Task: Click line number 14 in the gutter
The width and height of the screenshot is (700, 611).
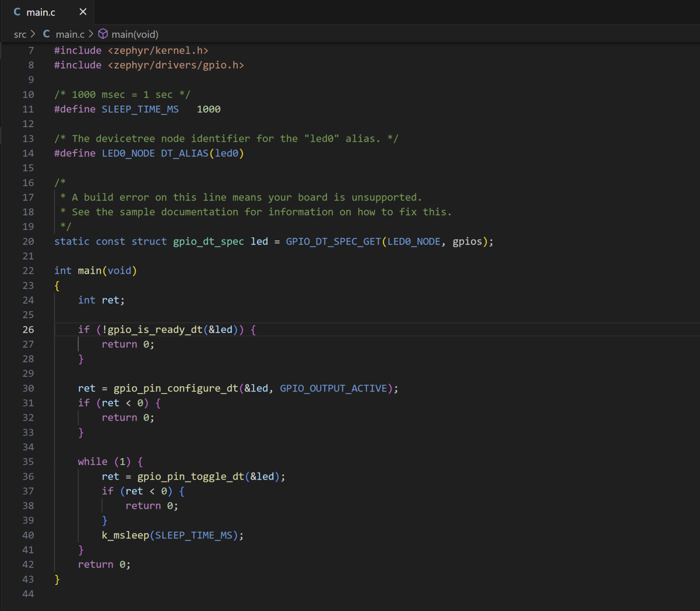Action: pos(28,153)
